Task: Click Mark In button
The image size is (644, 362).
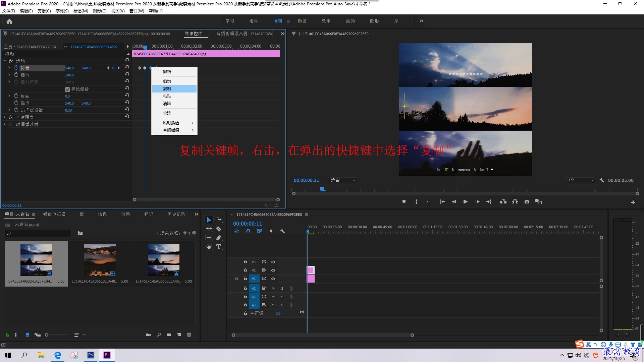Action: click(x=416, y=202)
